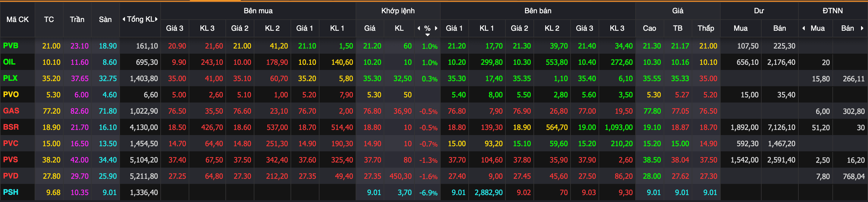The width and height of the screenshot is (868, 202).
Task: Click the Dư Bán column header
Action: tap(779, 28)
